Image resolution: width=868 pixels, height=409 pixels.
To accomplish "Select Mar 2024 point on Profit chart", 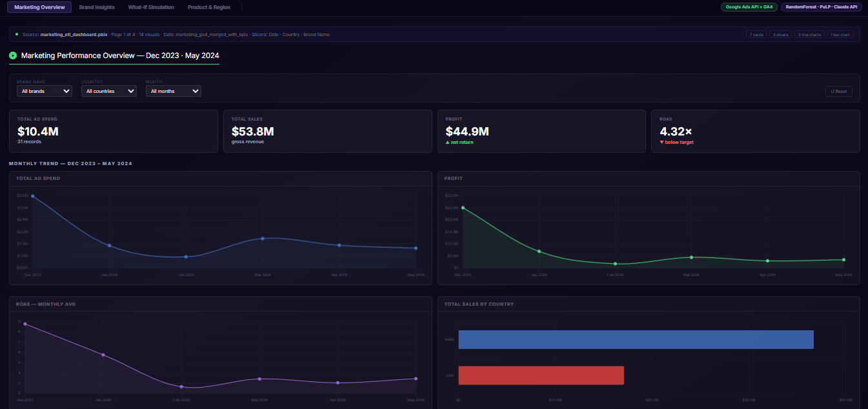I will pyautogui.click(x=691, y=257).
